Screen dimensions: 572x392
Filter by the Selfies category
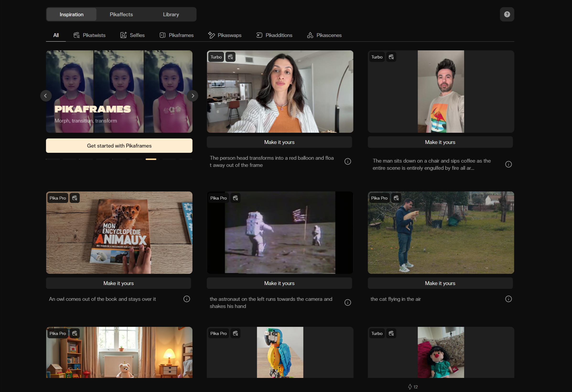click(132, 35)
